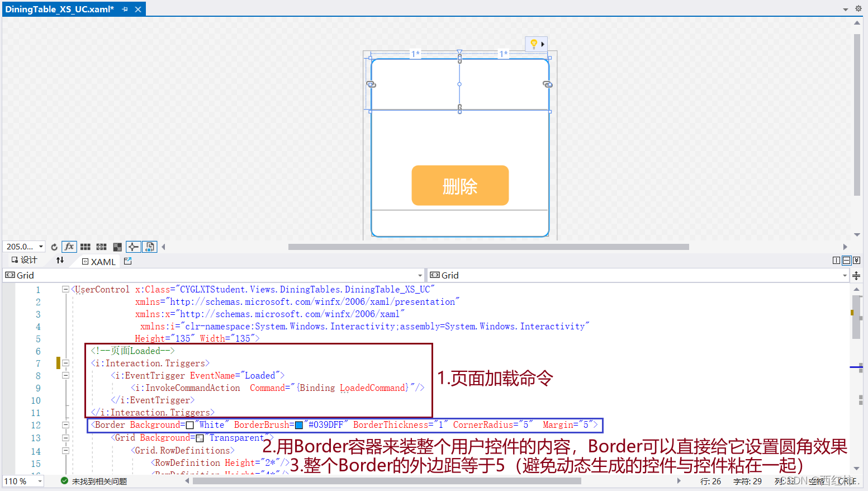The width and height of the screenshot is (868, 491).
Task: Open the right Grid member dropdown
Action: (x=845, y=276)
